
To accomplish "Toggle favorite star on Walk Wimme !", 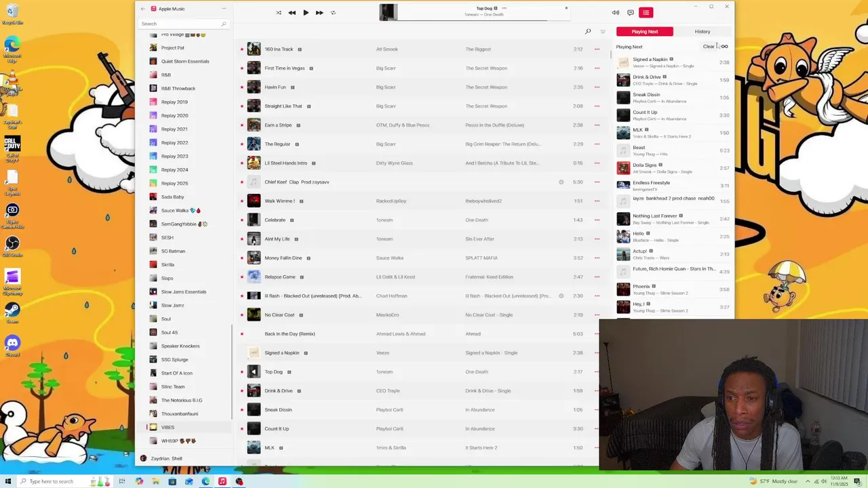I will pos(241,201).
